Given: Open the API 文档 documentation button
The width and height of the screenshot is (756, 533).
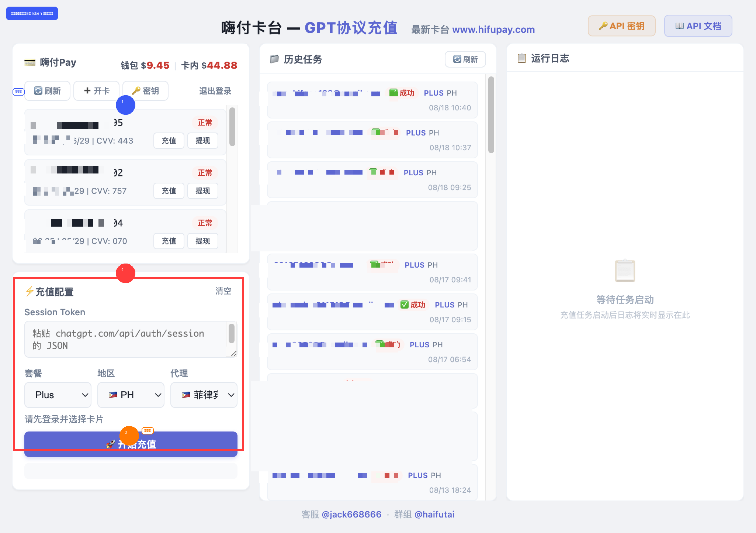Looking at the screenshot, I should click(698, 26).
